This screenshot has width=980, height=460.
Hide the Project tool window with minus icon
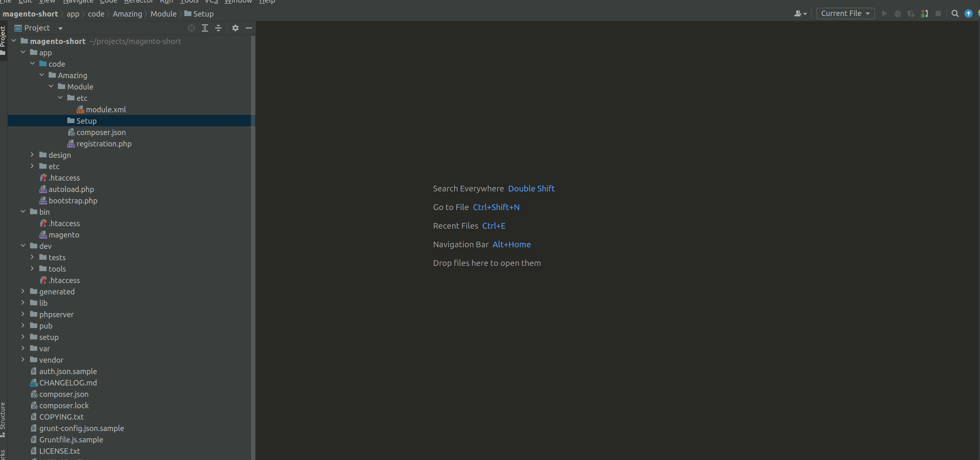pyautogui.click(x=249, y=28)
